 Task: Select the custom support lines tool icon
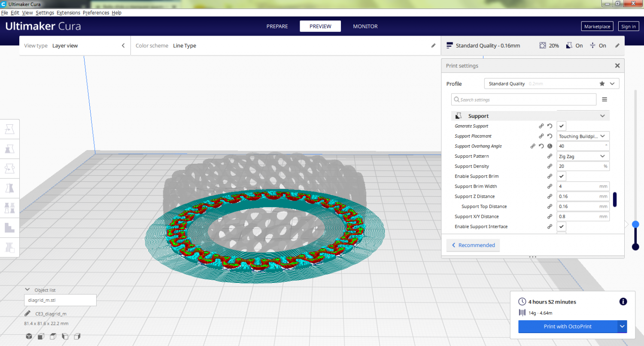9,247
